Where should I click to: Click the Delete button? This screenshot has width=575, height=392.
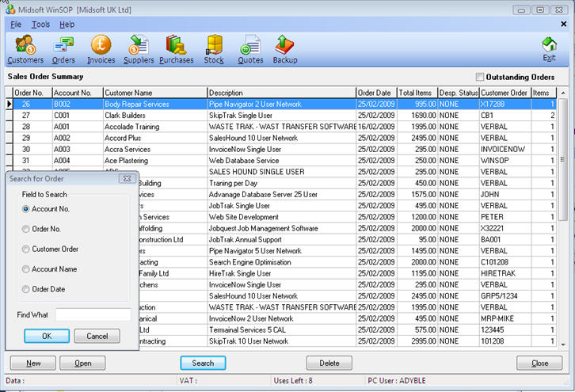tap(329, 363)
